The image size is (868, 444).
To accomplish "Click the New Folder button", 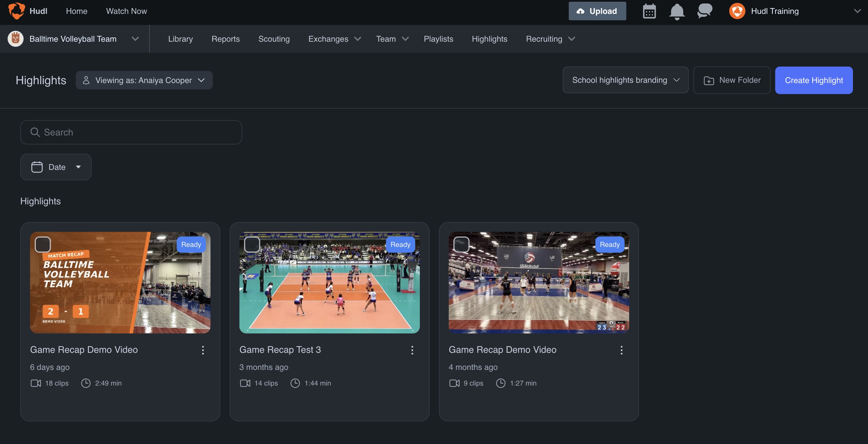I will pos(732,80).
